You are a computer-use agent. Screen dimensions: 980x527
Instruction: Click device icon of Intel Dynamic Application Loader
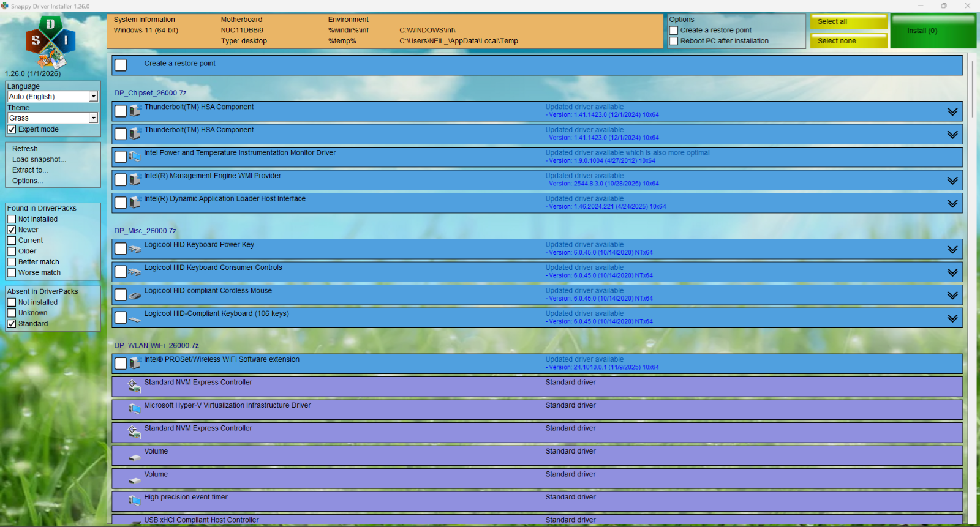pyautogui.click(x=135, y=203)
